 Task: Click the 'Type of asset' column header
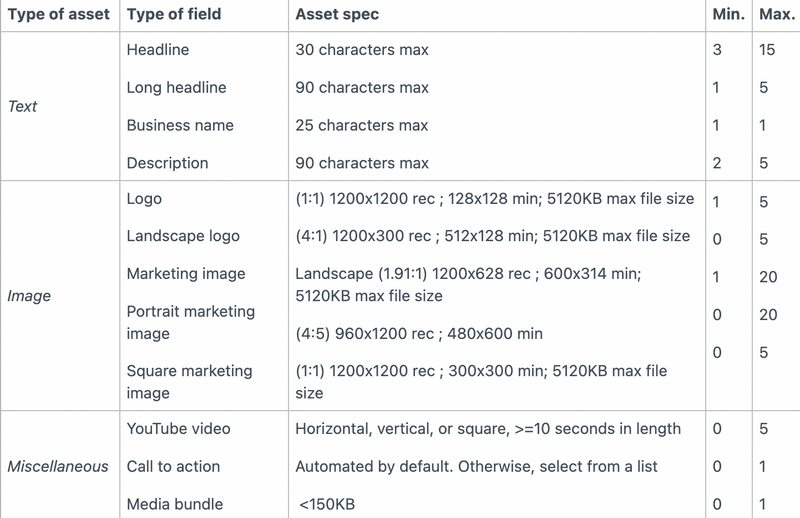tap(59, 14)
